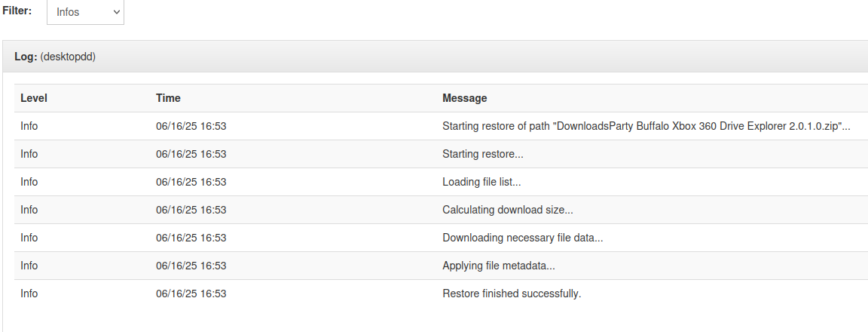The width and height of the screenshot is (868, 332).
Task: Sort by the Level column header
Action: (x=34, y=98)
